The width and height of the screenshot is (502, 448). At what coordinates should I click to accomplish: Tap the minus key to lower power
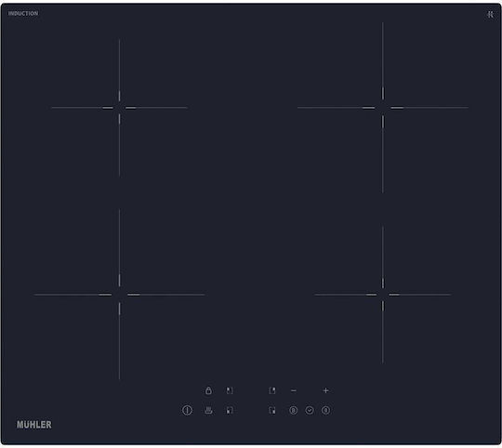(x=294, y=390)
